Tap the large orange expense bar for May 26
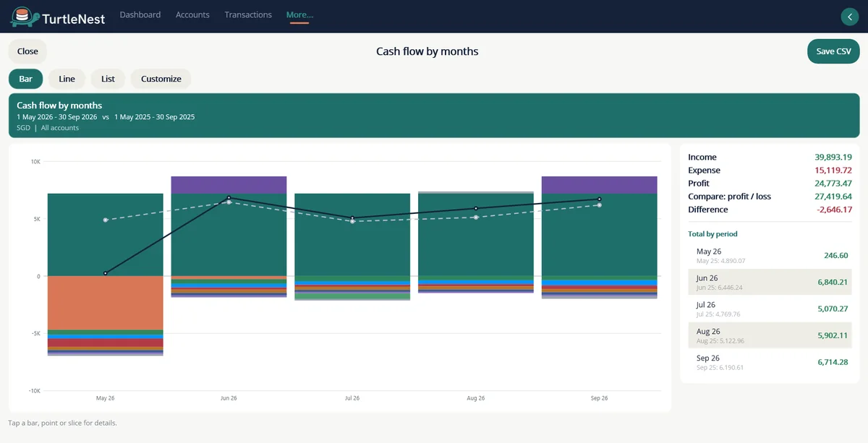The width and height of the screenshot is (868, 443). click(106, 303)
